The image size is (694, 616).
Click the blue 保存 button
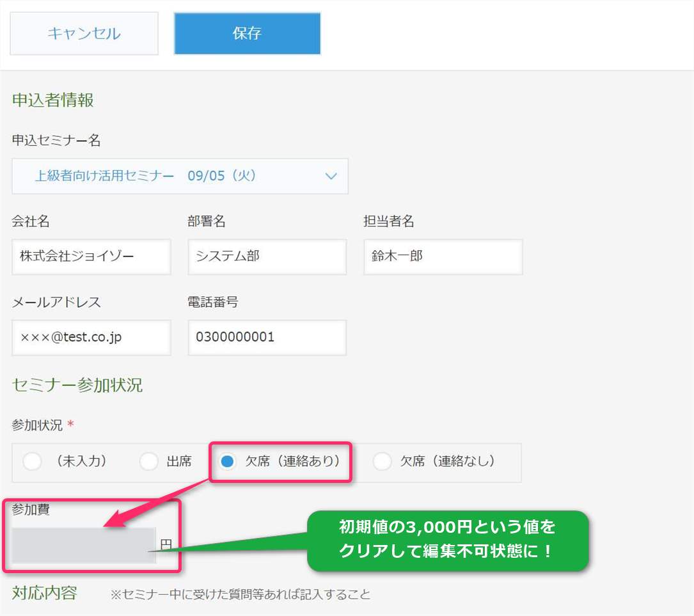[247, 34]
